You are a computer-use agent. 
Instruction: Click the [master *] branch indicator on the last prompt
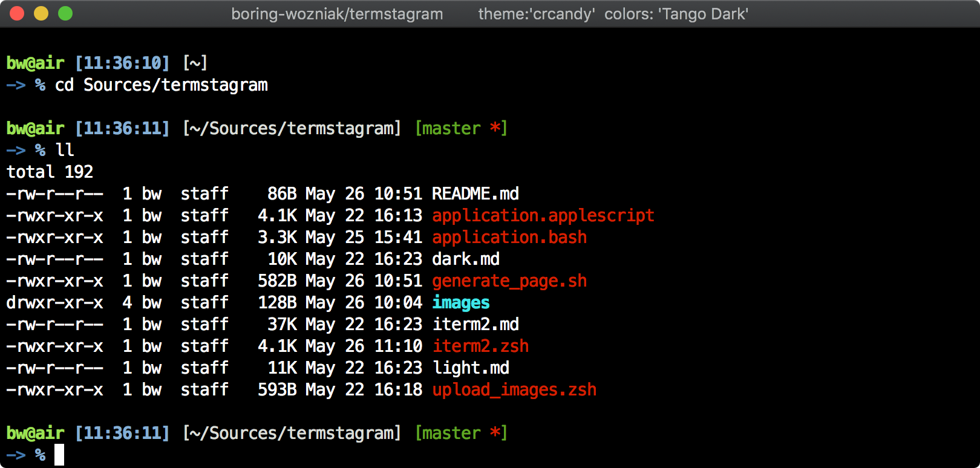[461, 433]
